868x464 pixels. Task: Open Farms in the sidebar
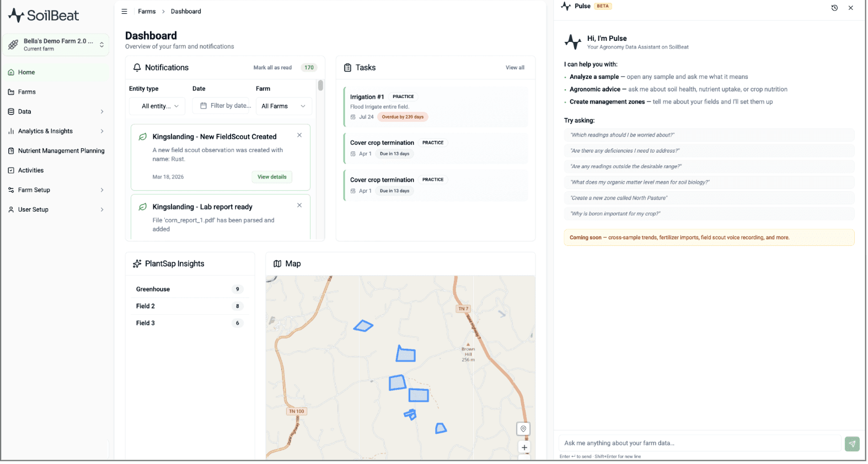(56, 92)
